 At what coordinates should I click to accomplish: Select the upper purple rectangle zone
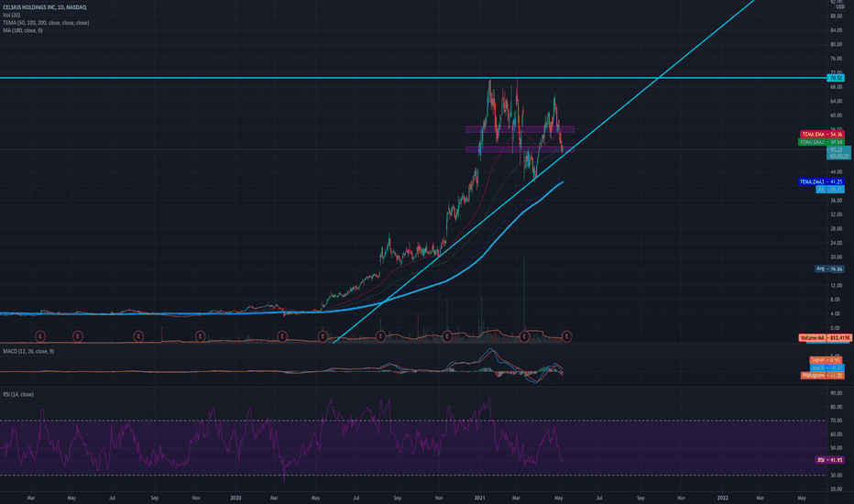520,129
